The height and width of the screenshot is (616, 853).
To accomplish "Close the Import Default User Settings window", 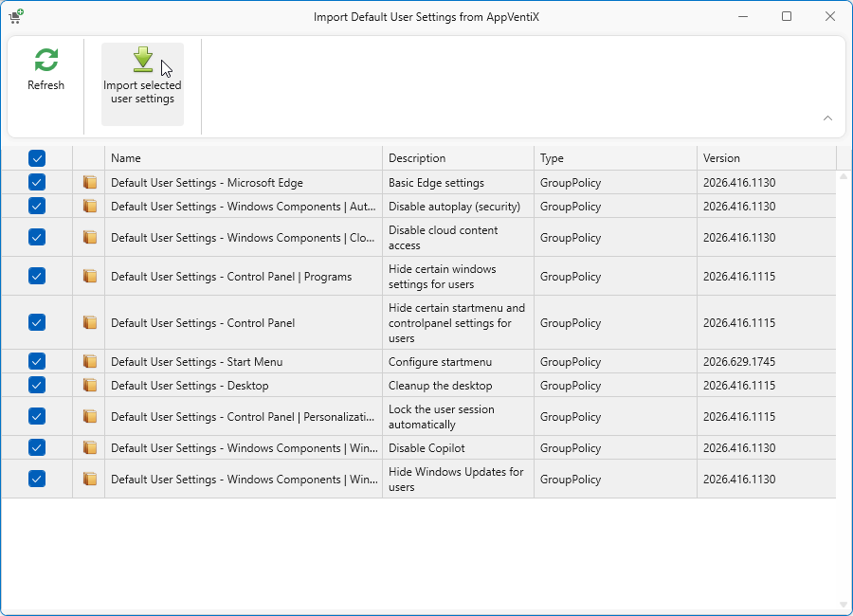I will pyautogui.click(x=830, y=16).
